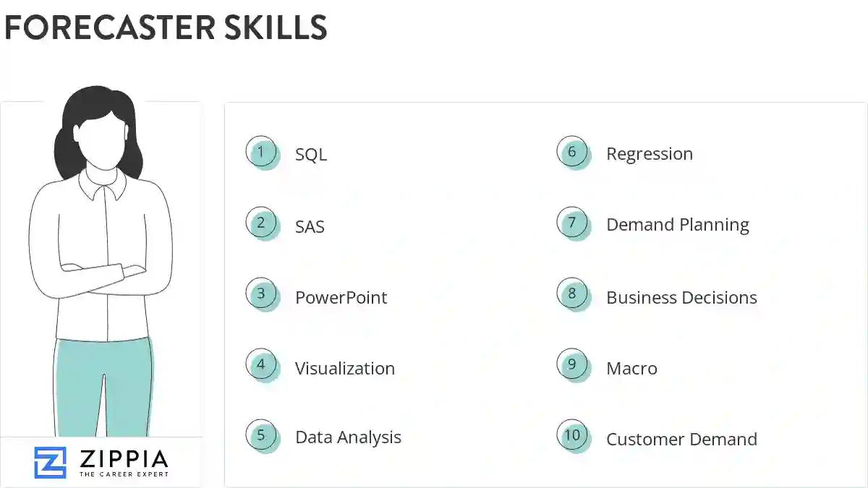Click the number 4 circle badge
Viewport: 868px width, 488px height.
point(261,365)
